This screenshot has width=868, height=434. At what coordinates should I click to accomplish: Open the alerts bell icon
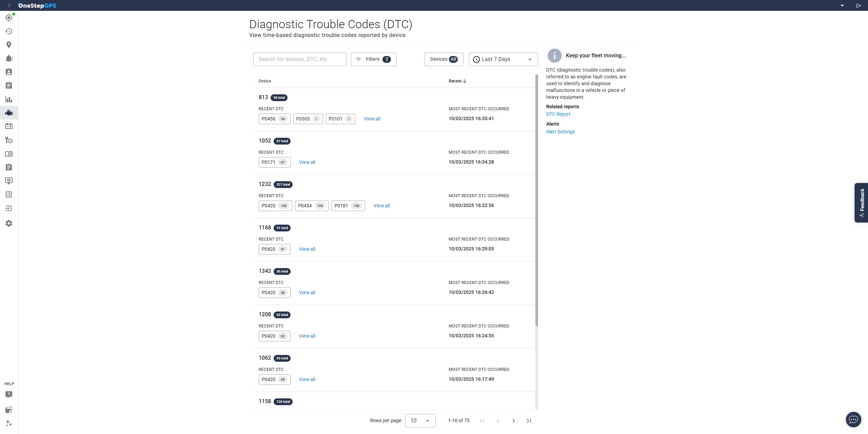point(8,58)
